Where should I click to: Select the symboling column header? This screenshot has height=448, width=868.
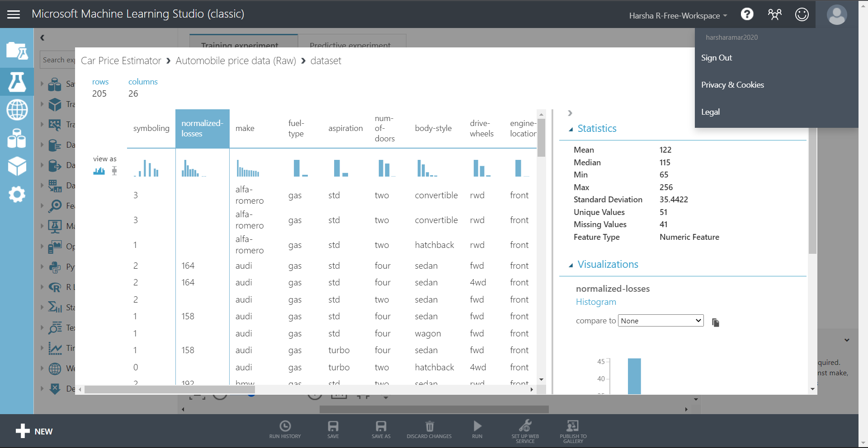click(151, 128)
